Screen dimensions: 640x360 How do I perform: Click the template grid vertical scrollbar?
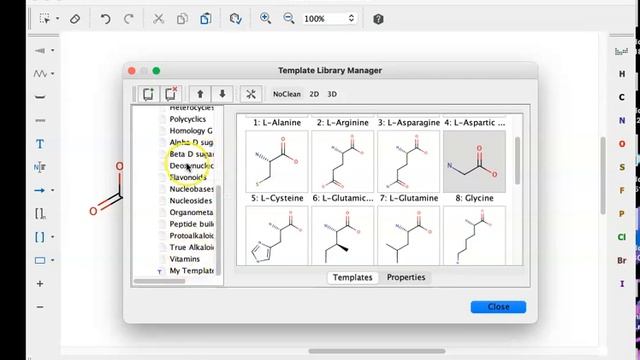[518, 160]
